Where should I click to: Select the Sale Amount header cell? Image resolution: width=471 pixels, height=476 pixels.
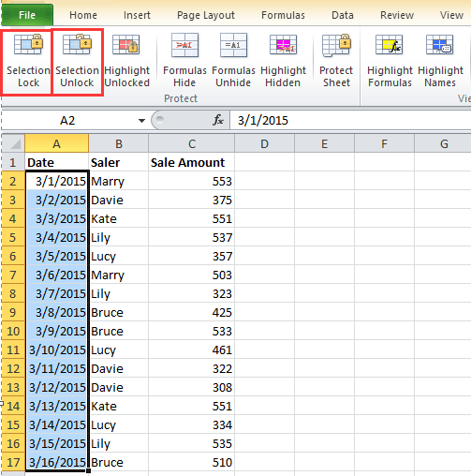(192, 162)
